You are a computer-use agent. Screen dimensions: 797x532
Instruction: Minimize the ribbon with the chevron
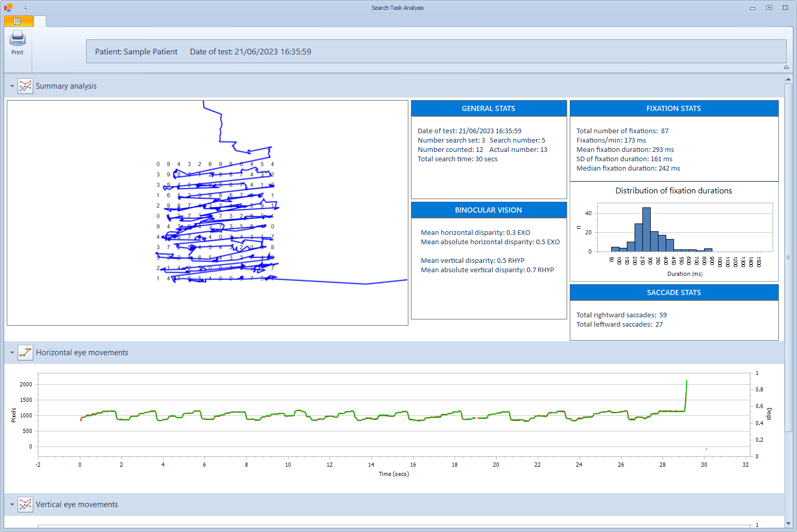pyautogui.click(x=786, y=67)
